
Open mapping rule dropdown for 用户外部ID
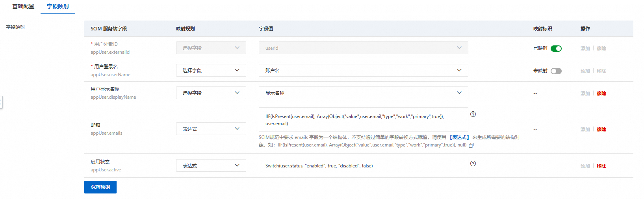tap(211, 48)
